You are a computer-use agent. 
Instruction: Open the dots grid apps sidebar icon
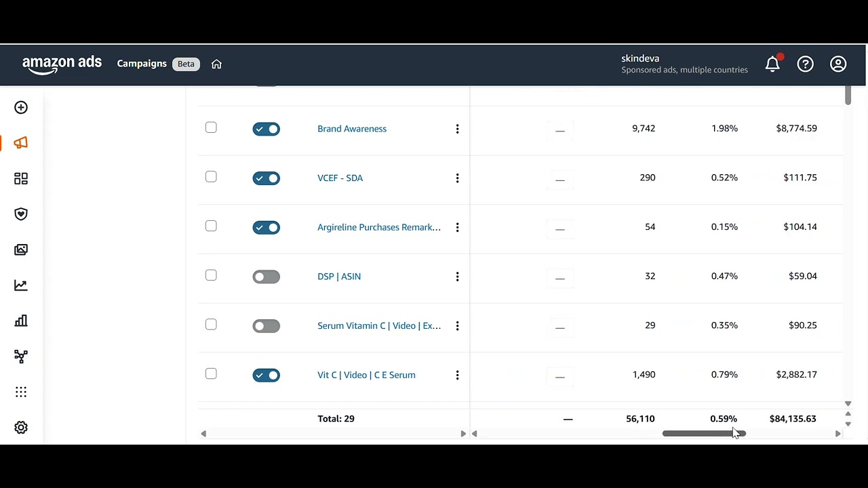(21, 392)
